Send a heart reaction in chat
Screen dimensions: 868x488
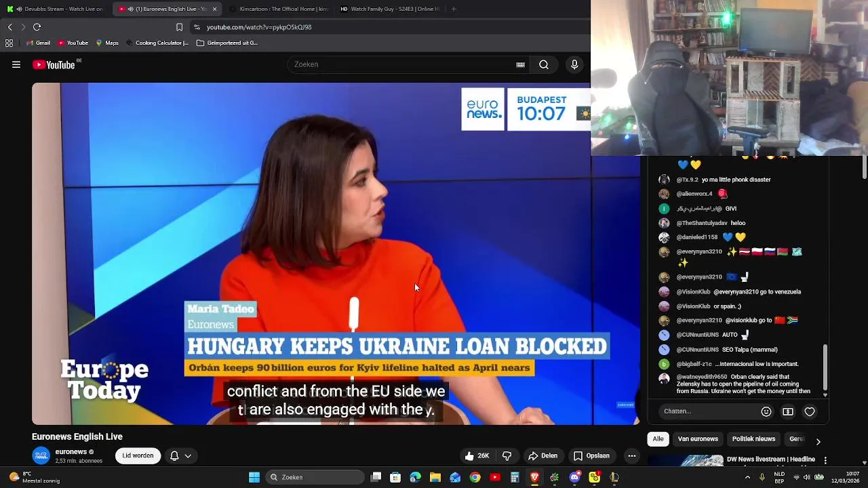pyautogui.click(x=810, y=411)
